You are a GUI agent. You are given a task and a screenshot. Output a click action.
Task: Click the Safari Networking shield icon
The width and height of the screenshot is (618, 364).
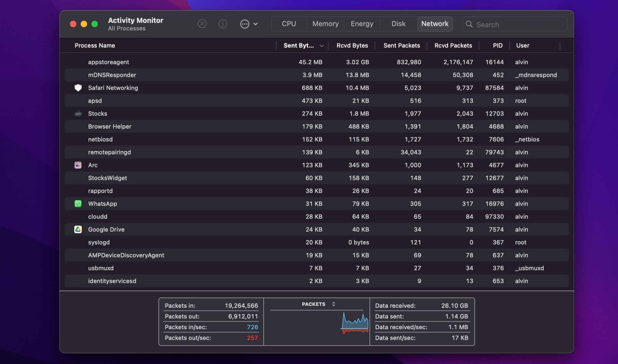click(x=78, y=88)
